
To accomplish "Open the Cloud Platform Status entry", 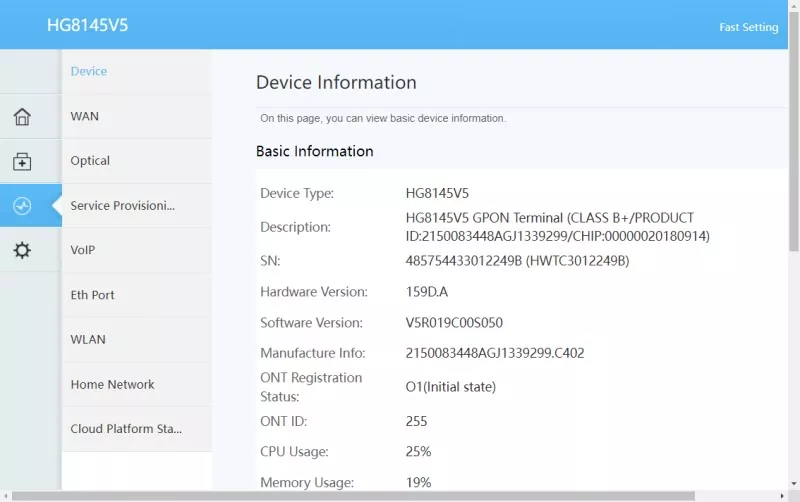I will coord(126,429).
